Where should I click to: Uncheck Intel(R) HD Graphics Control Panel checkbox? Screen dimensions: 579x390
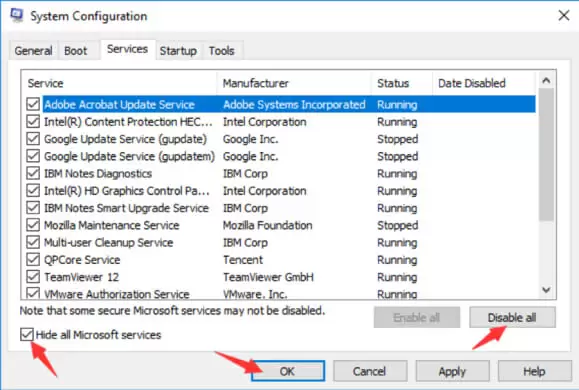pos(33,191)
